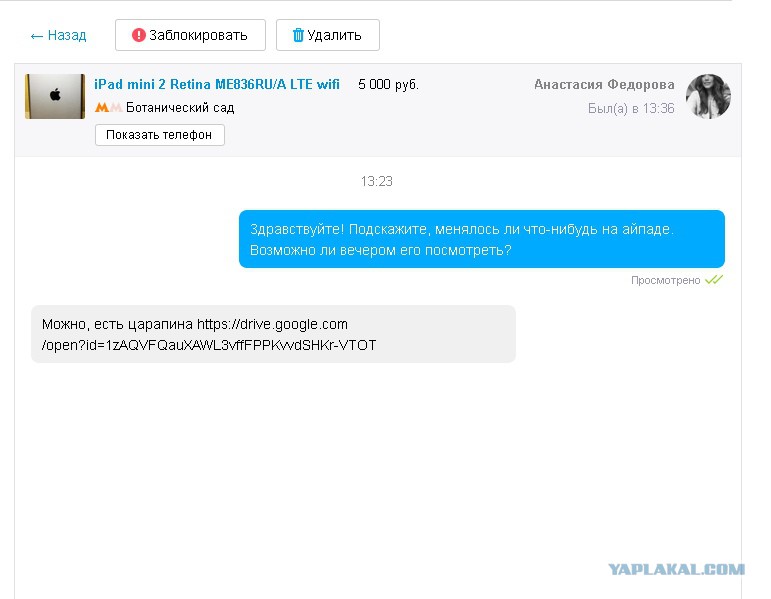
Task: Click the left arrow icon beside Назад
Action: click(36, 36)
